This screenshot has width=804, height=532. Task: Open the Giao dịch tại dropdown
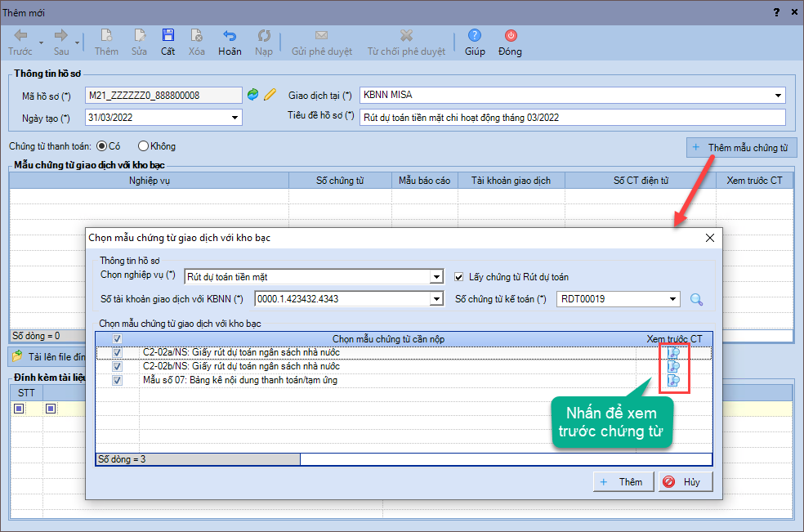click(777, 96)
